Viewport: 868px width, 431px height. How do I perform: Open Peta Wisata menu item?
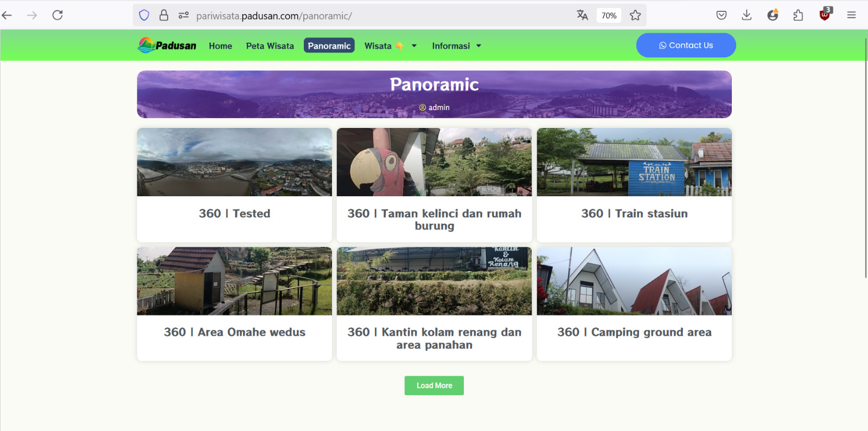270,46
